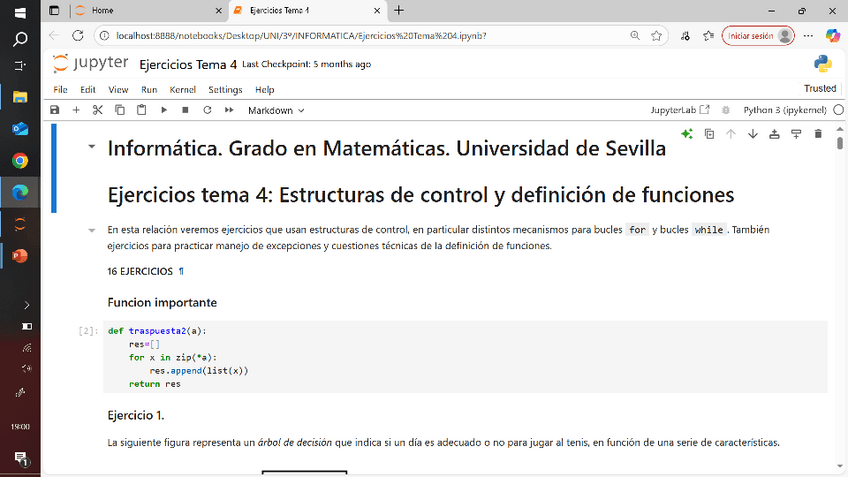Insert a new cell with the plus icon
Viewport: 848px width, 477px height.
pyautogui.click(x=76, y=110)
